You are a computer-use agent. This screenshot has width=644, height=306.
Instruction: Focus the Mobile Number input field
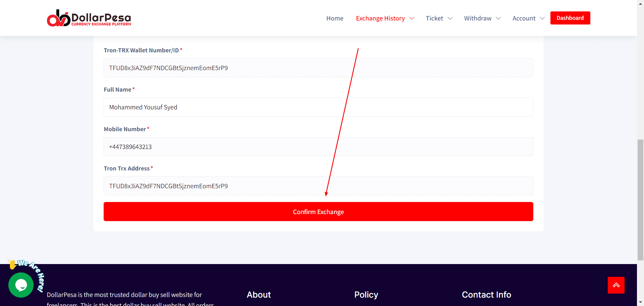(x=318, y=147)
